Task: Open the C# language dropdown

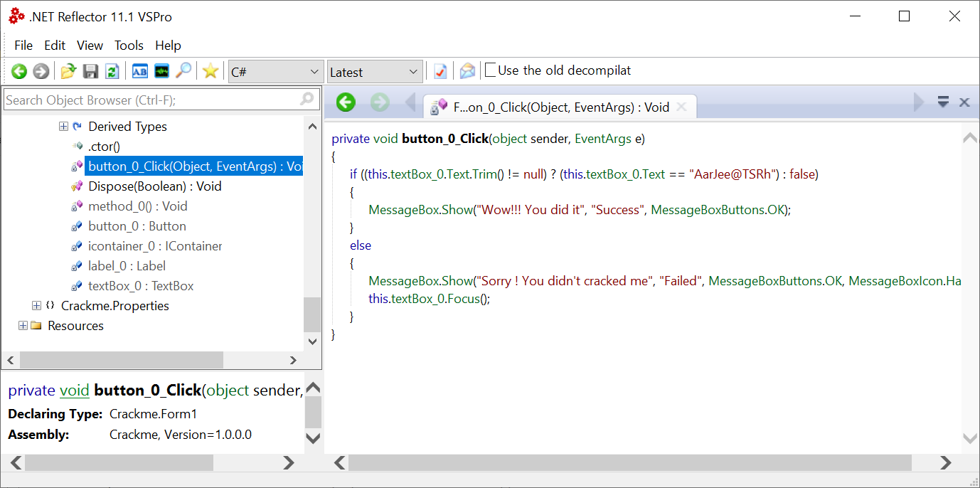Action: (276, 72)
